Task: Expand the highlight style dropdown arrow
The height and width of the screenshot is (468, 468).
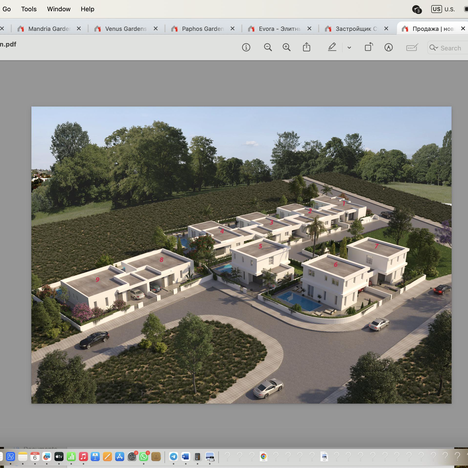Action: pos(349,48)
